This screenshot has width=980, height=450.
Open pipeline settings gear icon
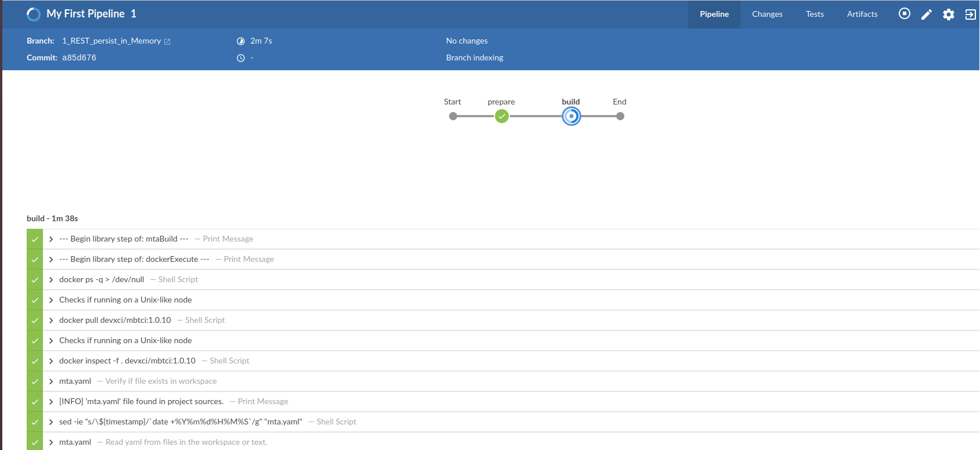click(948, 15)
